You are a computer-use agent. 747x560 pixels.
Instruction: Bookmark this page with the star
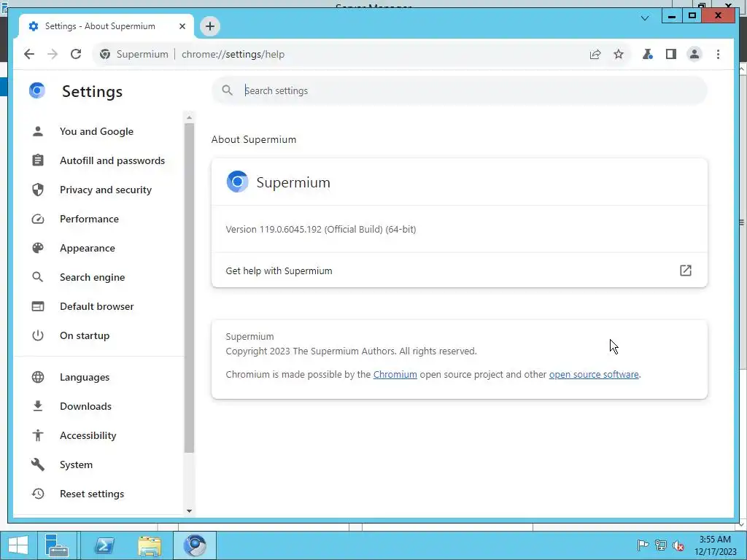tap(619, 54)
